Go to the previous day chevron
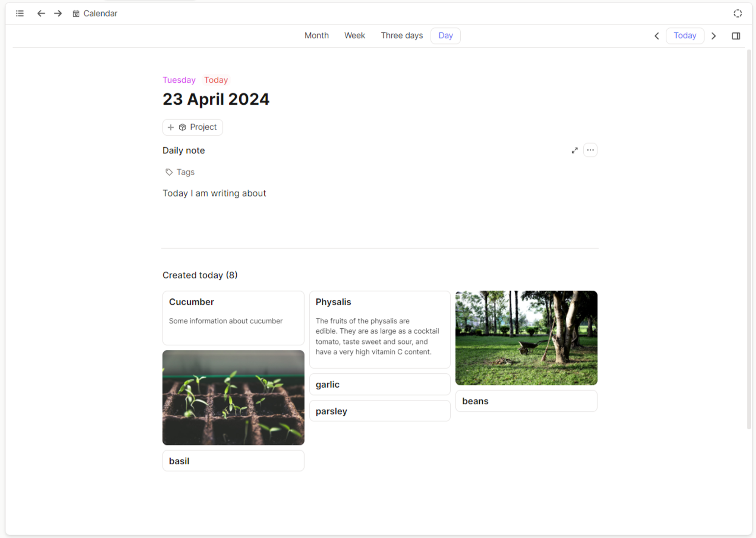 coord(657,36)
